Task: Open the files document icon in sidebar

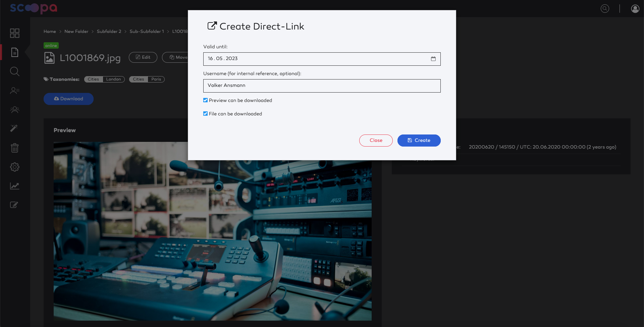Action: pos(15,52)
